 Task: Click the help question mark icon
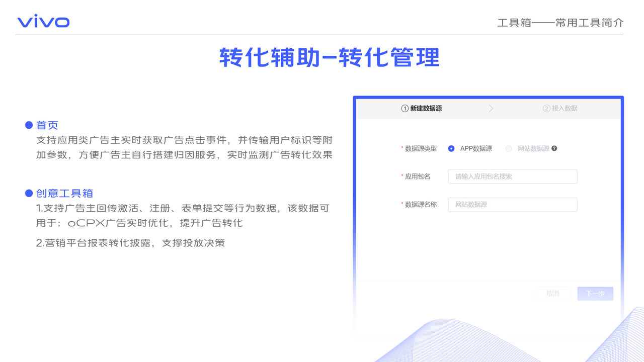554,149
